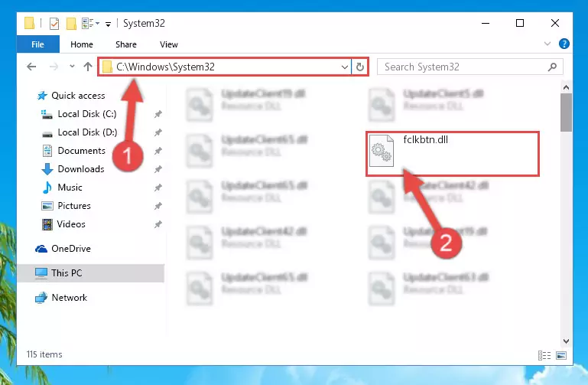
Task: Click the pin icon beside Local Disk (C:)
Action: click(x=158, y=114)
